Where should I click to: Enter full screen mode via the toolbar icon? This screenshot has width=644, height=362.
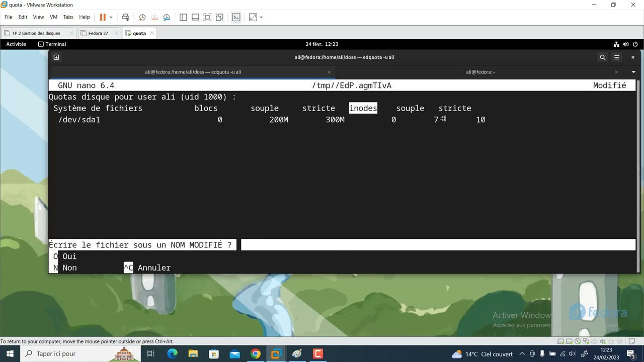(207, 17)
